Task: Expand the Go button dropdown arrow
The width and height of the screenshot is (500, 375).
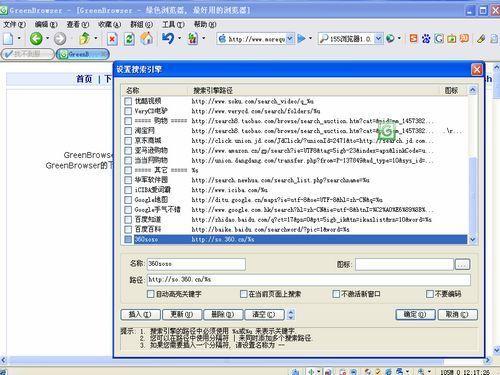Action: pos(310,39)
